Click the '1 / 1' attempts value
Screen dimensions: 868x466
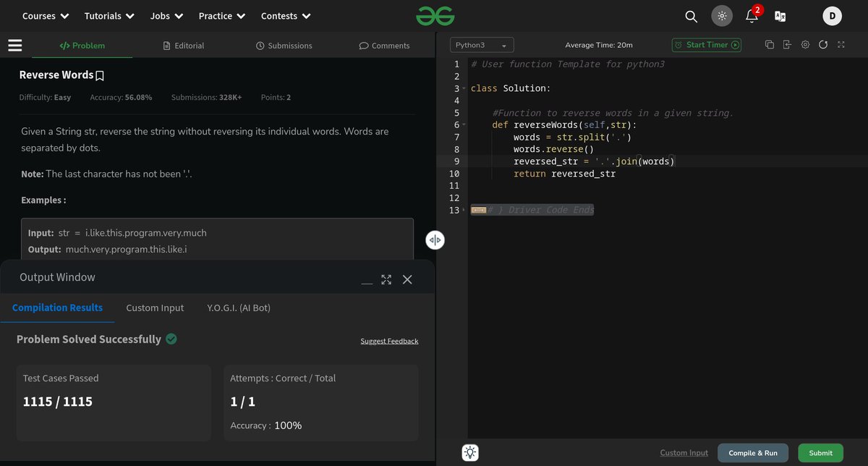pos(242,402)
